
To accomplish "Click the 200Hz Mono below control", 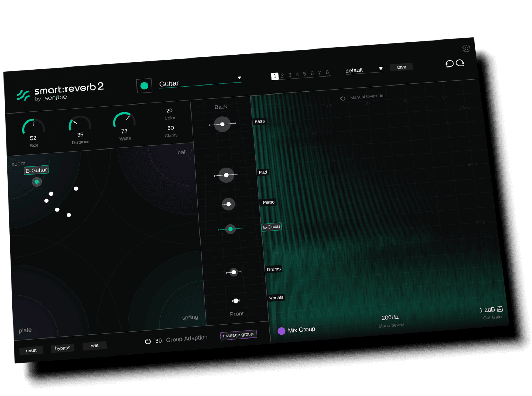I will click(390, 317).
